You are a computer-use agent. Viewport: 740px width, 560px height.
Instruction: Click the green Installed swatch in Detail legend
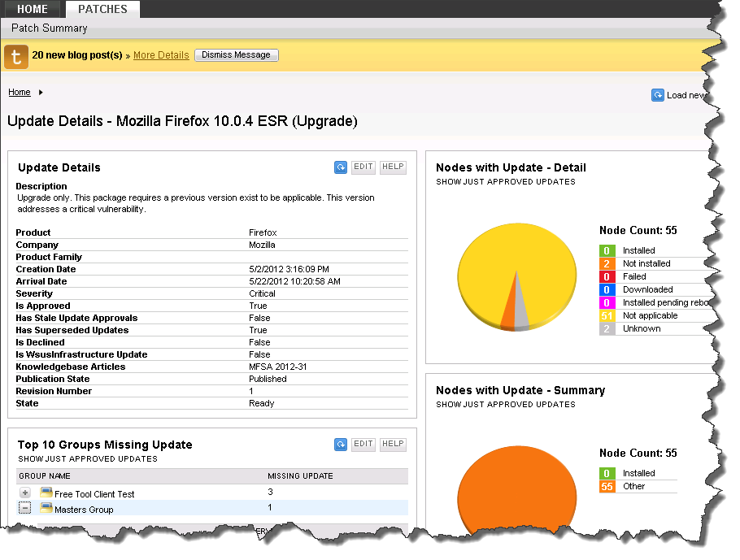click(607, 251)
